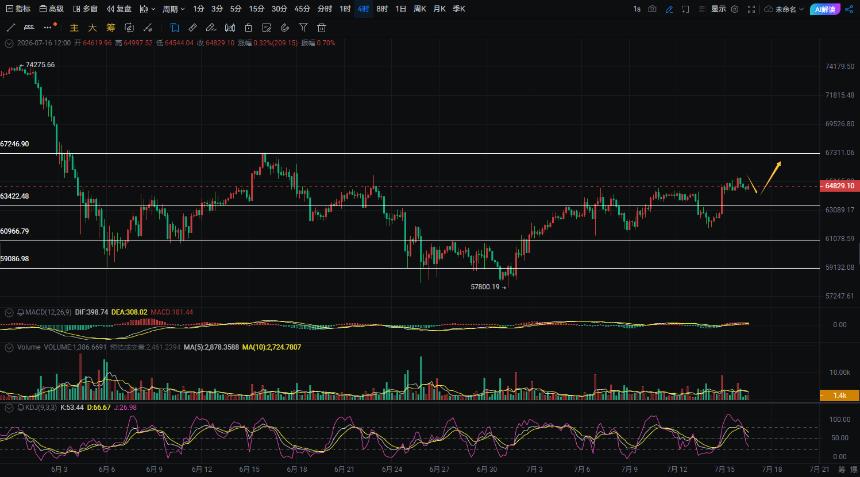Switch to the 15分 timeframe
Screen dimensions: 860x477
[256, 9]
